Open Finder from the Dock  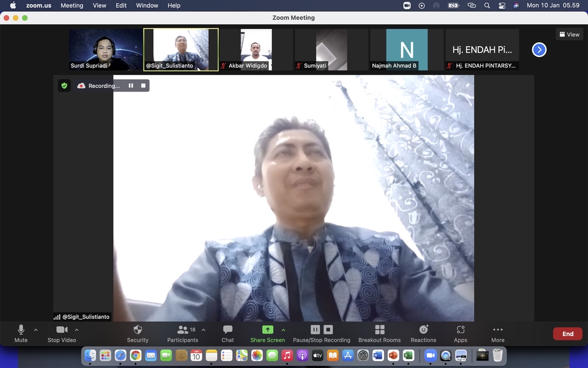tap(90, 355)
